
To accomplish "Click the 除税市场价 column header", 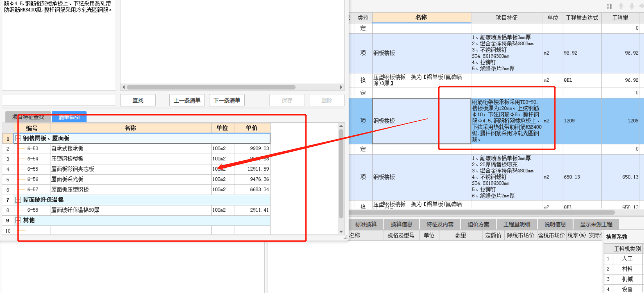I will (520, 235).
